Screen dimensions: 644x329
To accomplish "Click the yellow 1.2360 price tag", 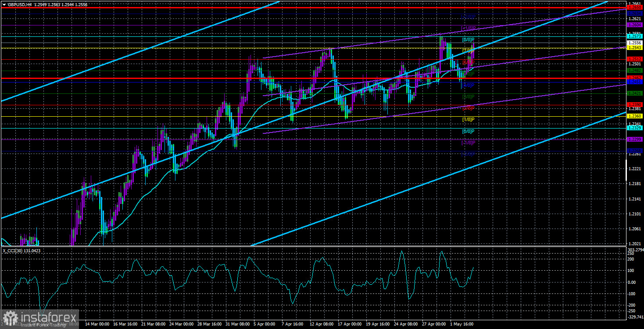I will [635, 116].
